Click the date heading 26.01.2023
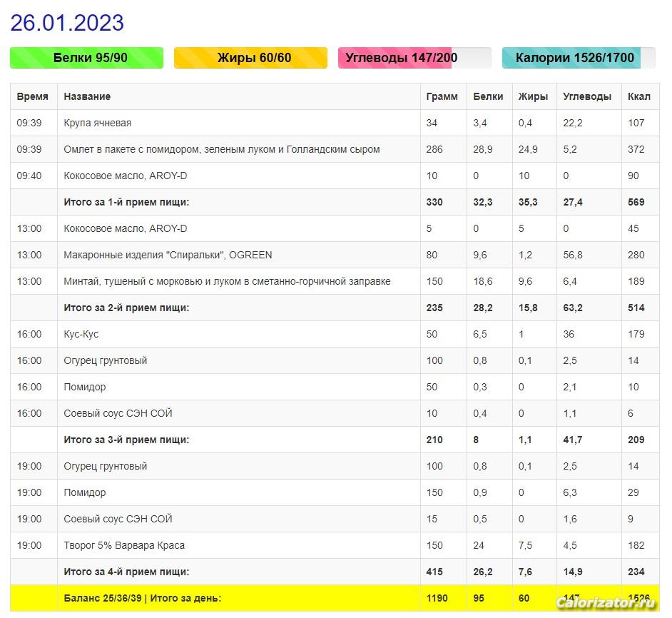This screenshot has height=618, width=672. [67, 23]
